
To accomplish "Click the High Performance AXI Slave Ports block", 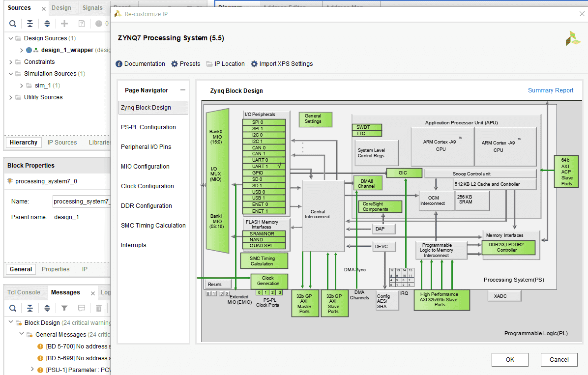I will pyautogui.click(x=442, y=300).
